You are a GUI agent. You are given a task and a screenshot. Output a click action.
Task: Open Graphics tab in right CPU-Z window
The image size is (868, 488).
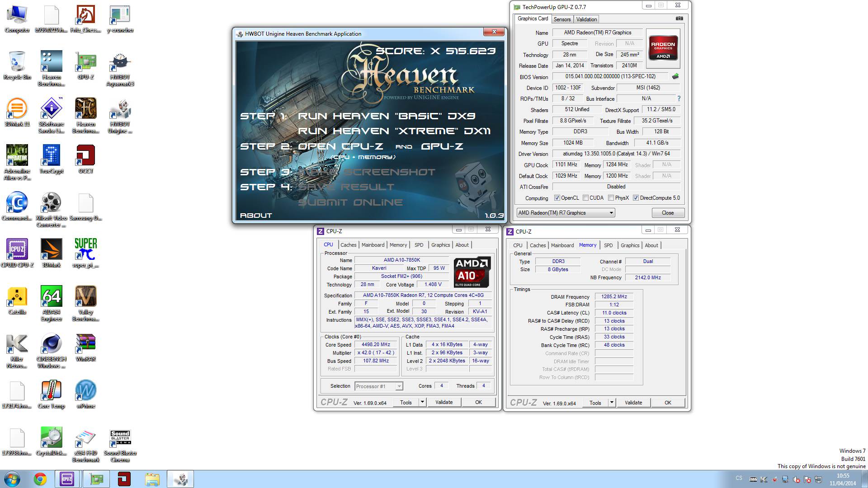click(630, 245)
